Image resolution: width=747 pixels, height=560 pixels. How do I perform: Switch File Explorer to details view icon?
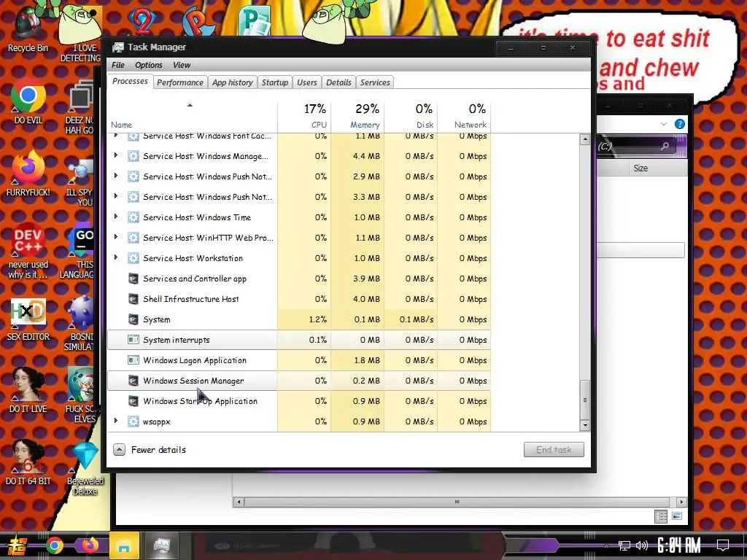pyautogui.click(x=661, y=516)
